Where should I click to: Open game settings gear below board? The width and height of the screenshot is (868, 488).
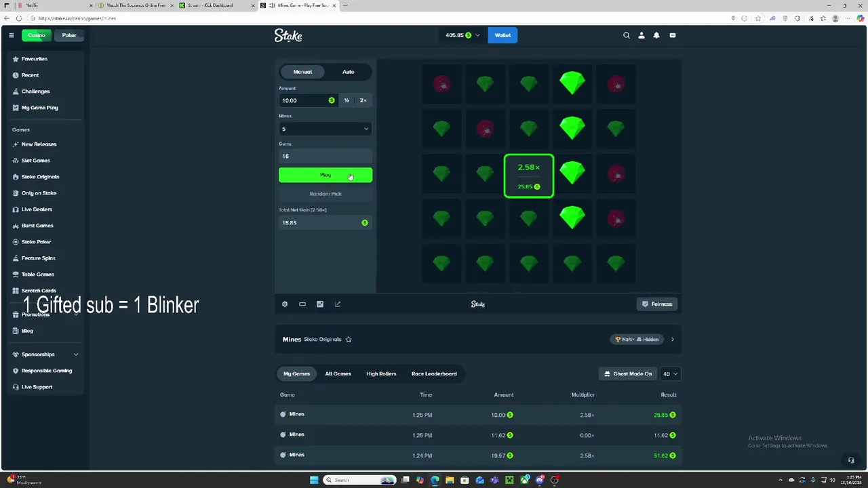(x=285, y=304)
